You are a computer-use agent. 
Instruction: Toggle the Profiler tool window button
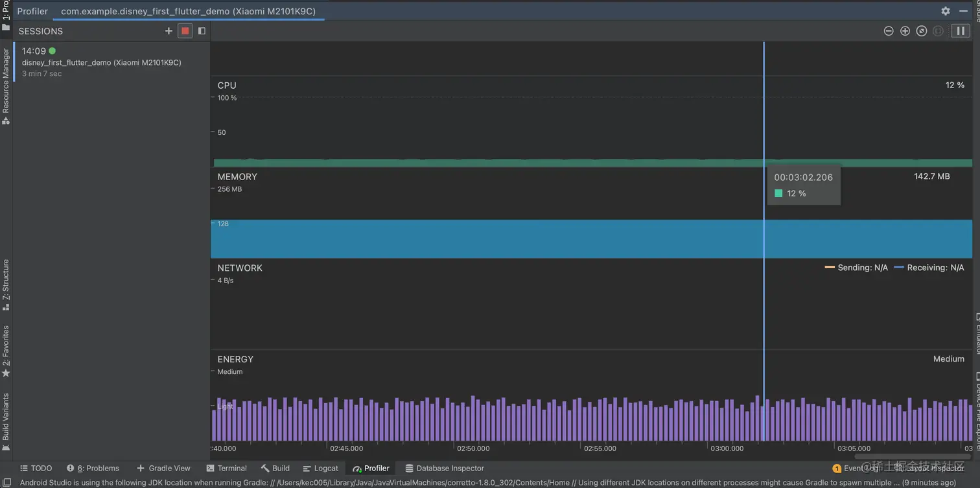coord(371,469)
